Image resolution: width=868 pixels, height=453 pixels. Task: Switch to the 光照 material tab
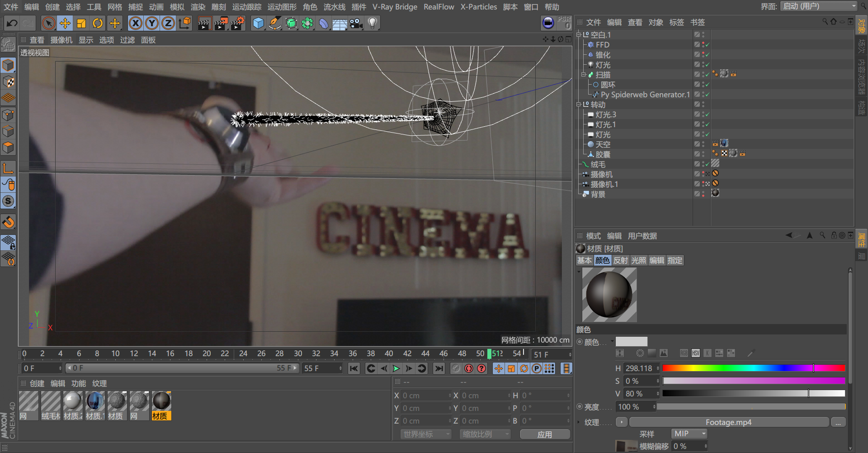638,260
